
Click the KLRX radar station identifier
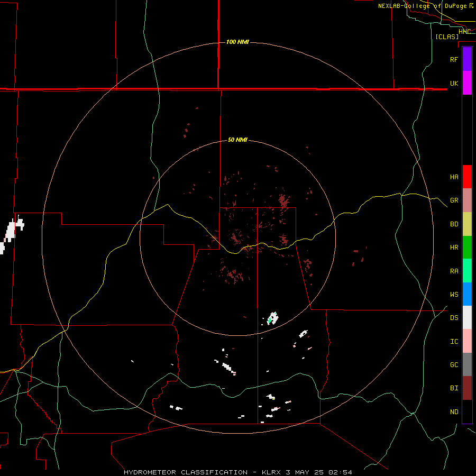pyautogui.click(x=271, y=472)
